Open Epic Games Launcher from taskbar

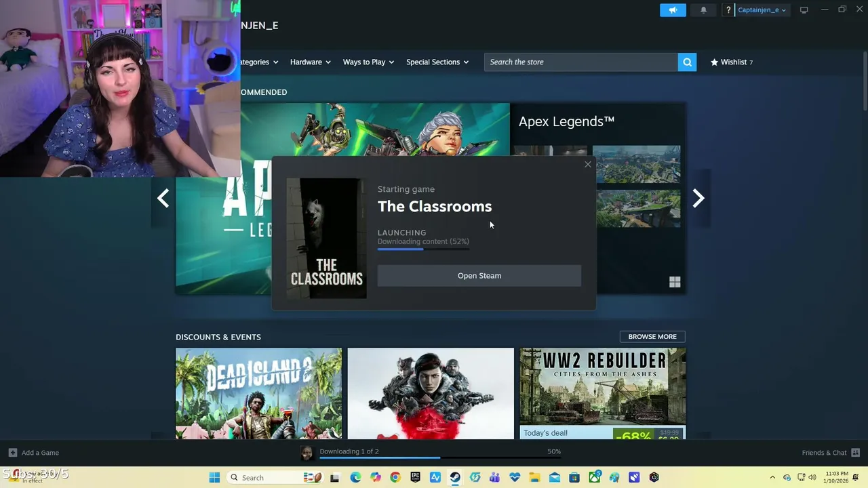click(x=415, y=477)
